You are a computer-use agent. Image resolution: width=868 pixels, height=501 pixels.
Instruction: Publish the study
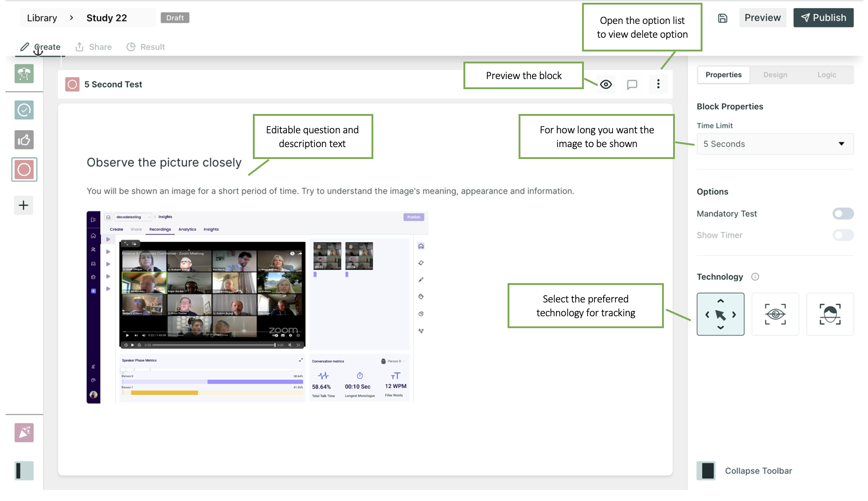[x=823, y=17]
